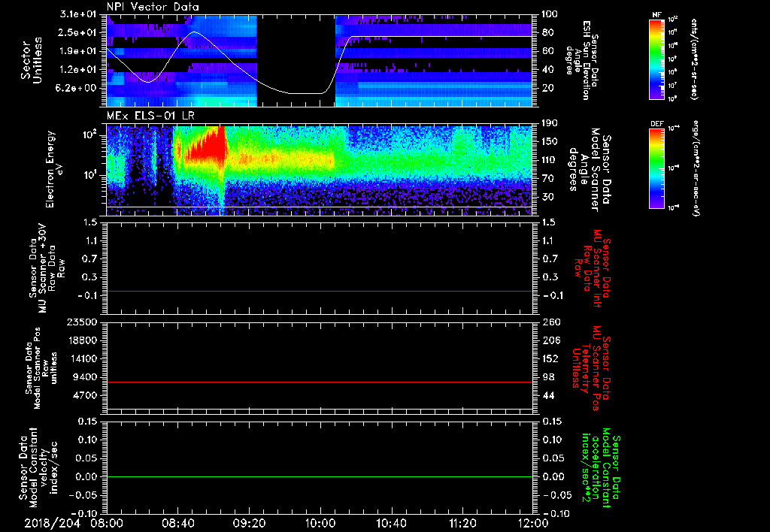
Task: Click the red line in Scanner Pos plot
Action: 320,382
